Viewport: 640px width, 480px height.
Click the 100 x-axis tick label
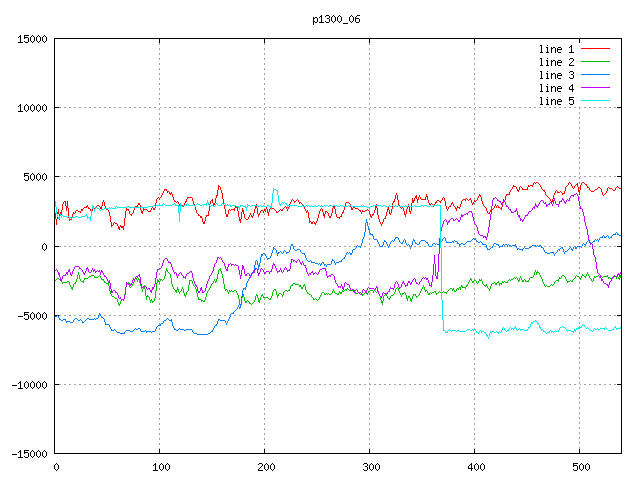coord(159,466)
